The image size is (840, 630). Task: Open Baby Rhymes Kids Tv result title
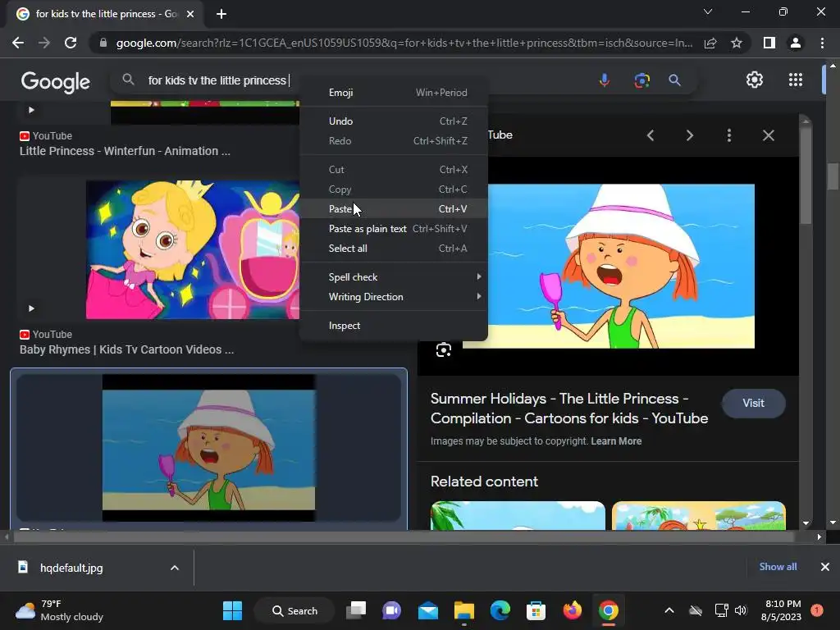[126, 349]
